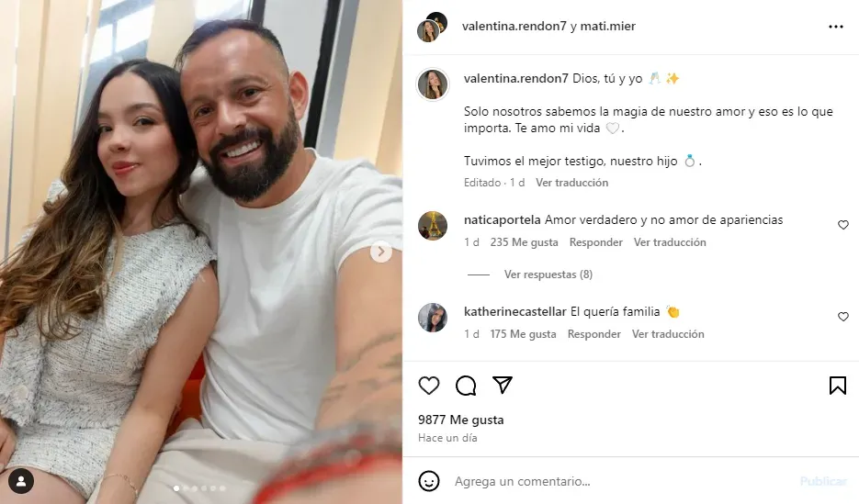859x504 pixels.
Task: Advance to next photo with arrow
Action: tap(381, 252)
